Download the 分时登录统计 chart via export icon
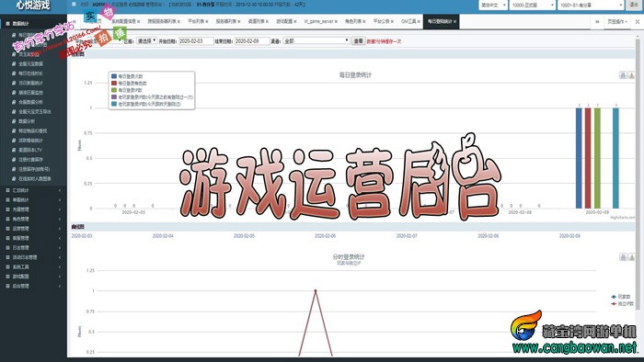The height and width of the screenshot is (362, 644). coord(632,257)
